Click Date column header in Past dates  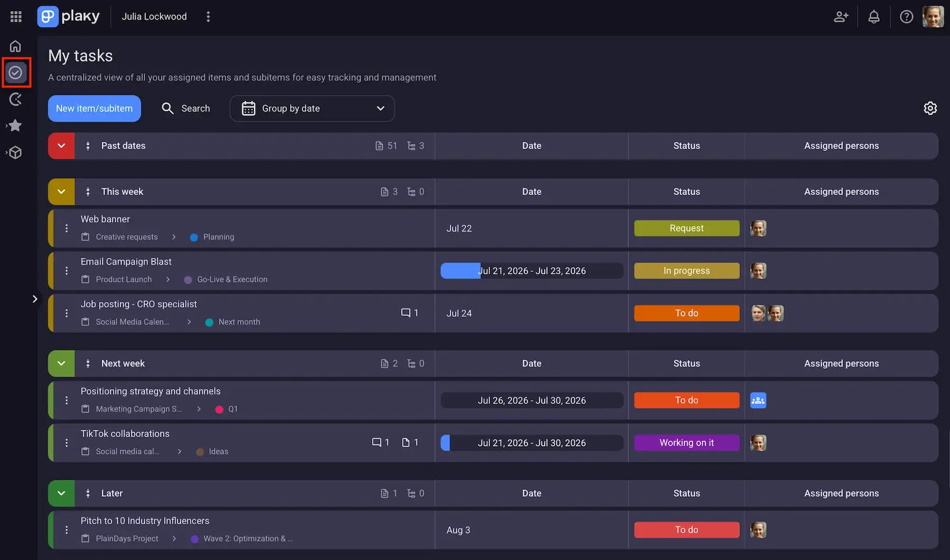click(532, 146)
